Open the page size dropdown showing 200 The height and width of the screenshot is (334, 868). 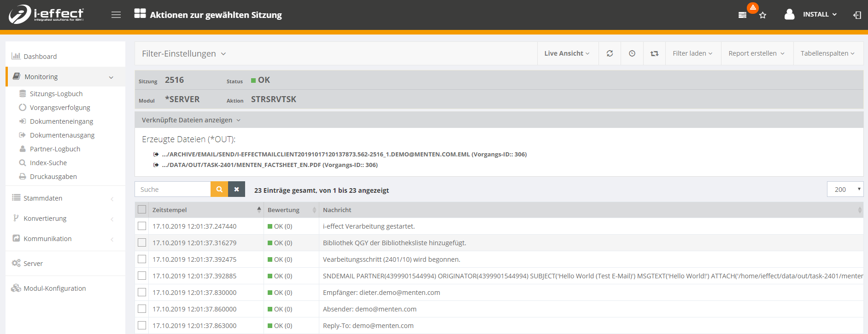pyautogui.click(x=845, y=189)
